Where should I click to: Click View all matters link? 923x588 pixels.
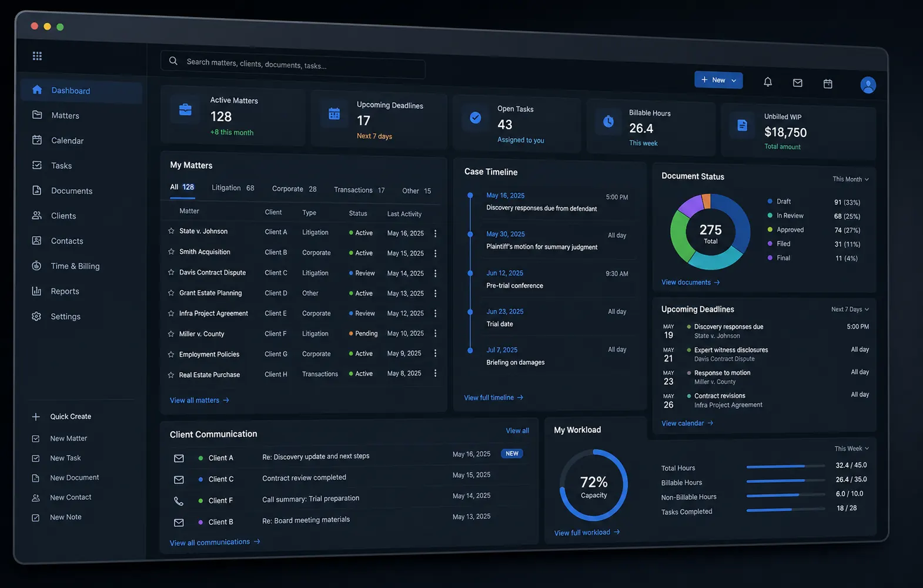click(x=199, y=400)
